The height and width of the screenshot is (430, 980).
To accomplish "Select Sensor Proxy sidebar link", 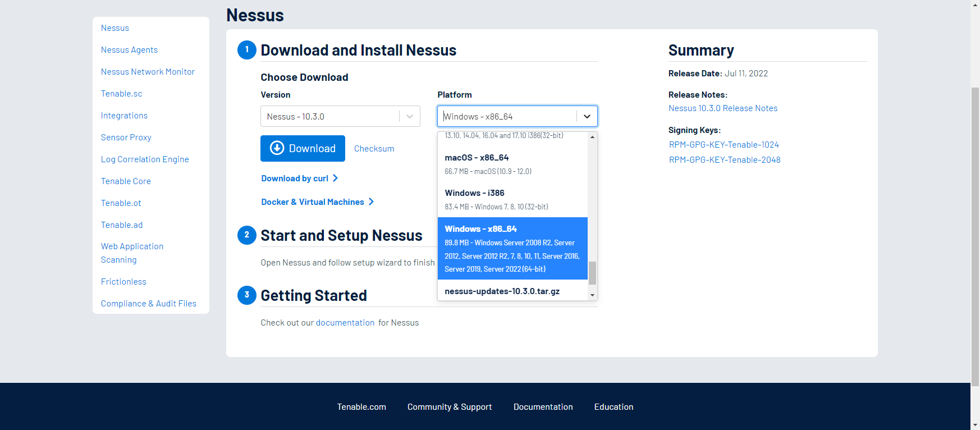I will point(126,138).
